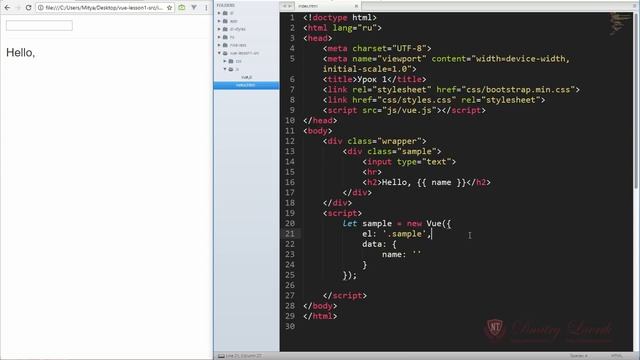Click the site info icon in address bar
The image size is (640, 360).
[x=40, y=7]
